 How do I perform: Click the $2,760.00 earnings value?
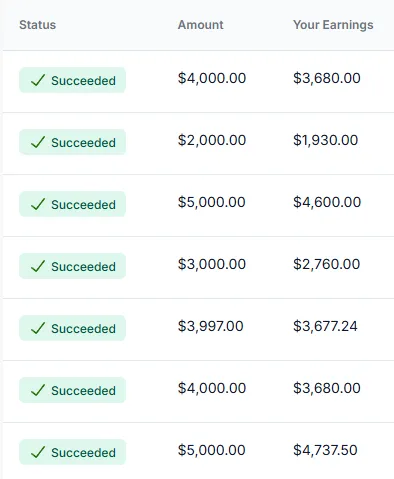click(326, 264)
